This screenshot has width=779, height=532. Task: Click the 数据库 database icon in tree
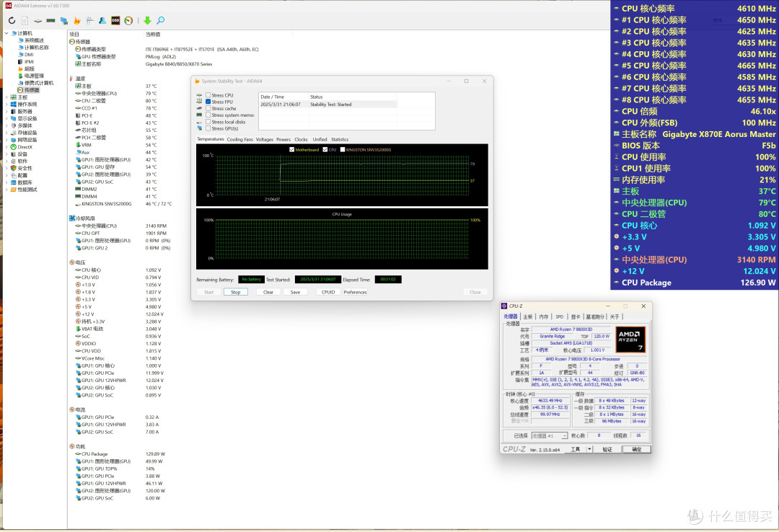coord(14,182)
